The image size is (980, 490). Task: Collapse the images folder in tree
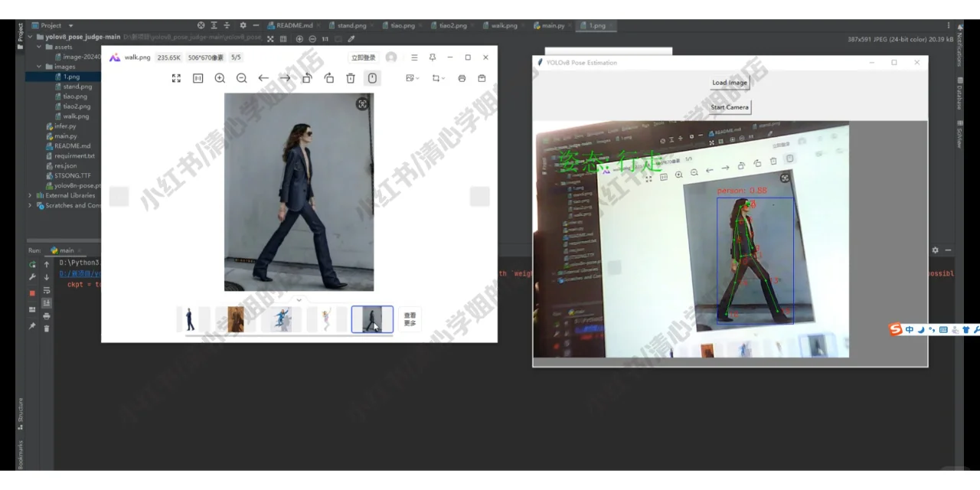(x=40, y=67)
